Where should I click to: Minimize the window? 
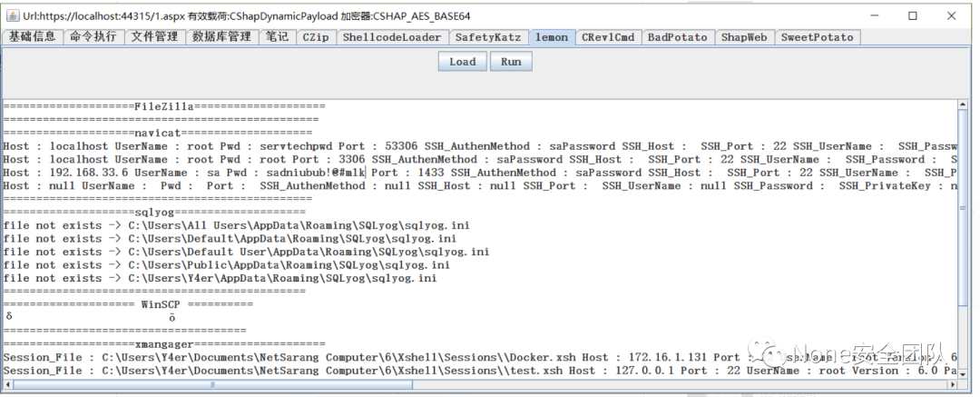tap(874, 15)
